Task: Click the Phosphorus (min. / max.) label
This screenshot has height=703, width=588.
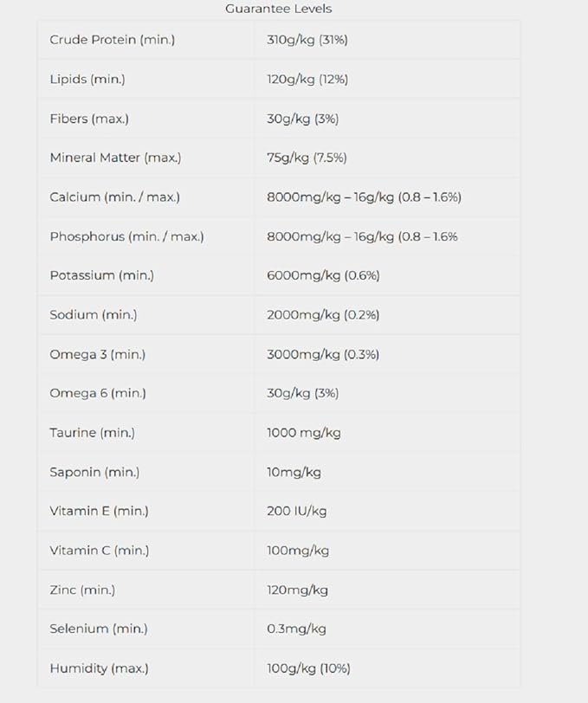Action: (x=126, y=236)
